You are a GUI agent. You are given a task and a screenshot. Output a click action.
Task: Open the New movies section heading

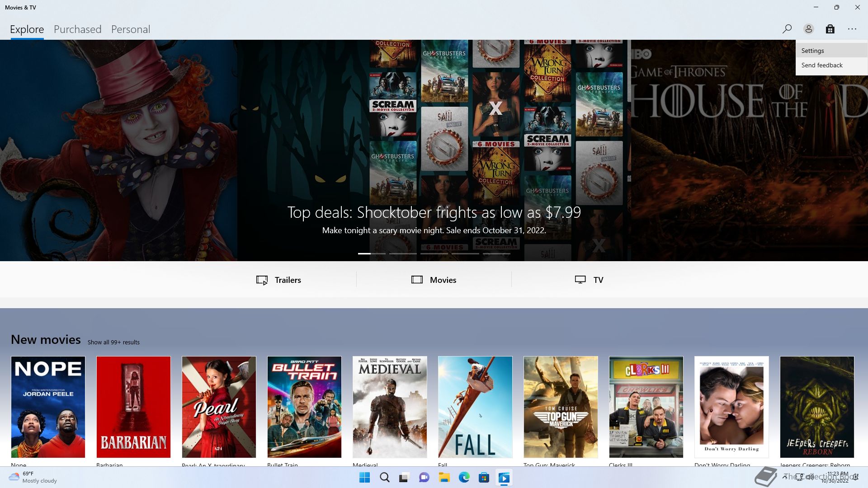[46, 340]
